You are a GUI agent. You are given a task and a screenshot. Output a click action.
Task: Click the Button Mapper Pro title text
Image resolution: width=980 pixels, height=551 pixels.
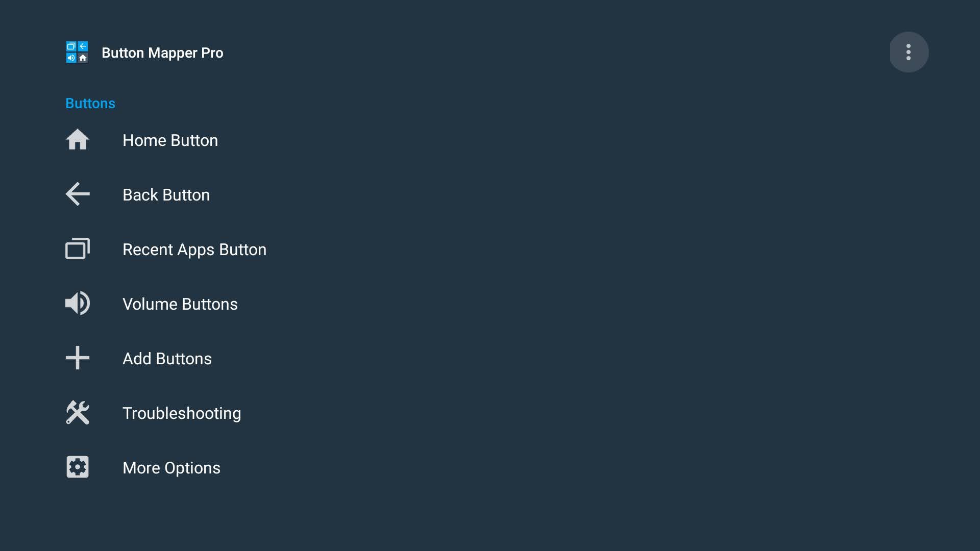coord(162,53)
